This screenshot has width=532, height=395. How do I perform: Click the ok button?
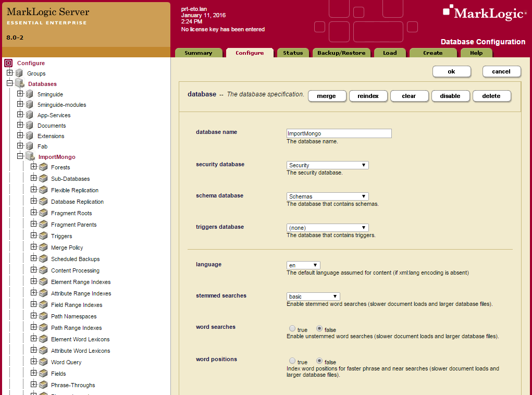(x=452, y=71)
